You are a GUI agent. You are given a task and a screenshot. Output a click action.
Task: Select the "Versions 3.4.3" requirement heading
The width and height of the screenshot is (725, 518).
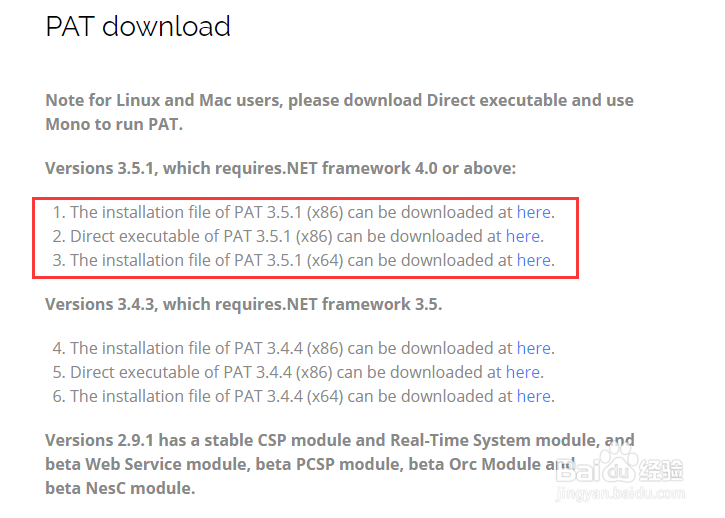click(243, 304)
